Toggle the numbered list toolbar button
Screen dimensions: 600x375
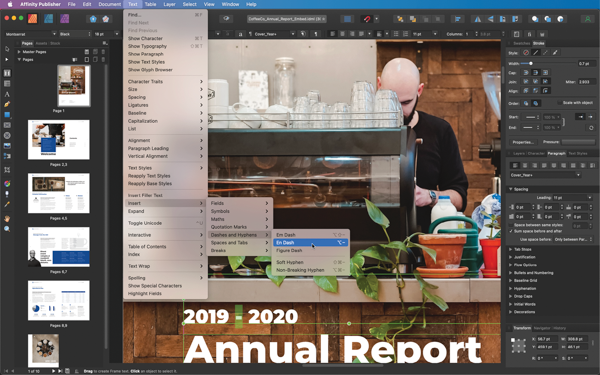(405, 34)
